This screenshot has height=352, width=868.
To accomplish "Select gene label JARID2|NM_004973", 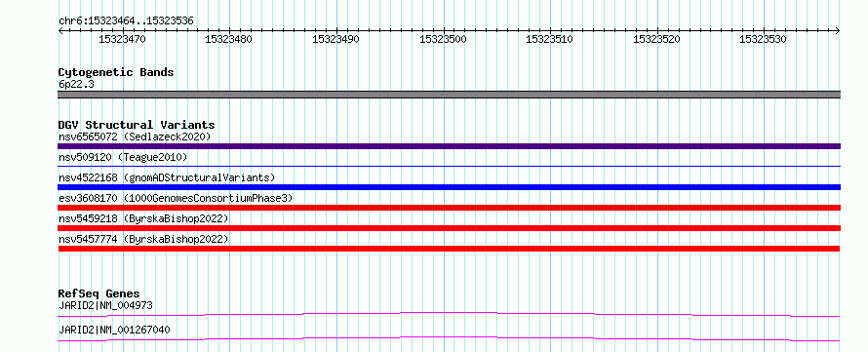I will pos(105,305).
